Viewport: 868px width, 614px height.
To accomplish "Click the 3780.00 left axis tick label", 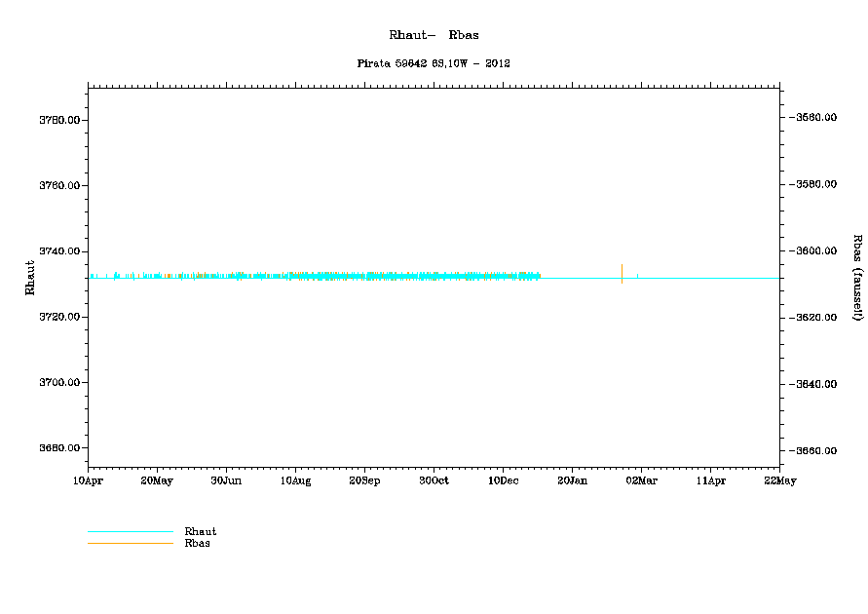I will 58,120.
